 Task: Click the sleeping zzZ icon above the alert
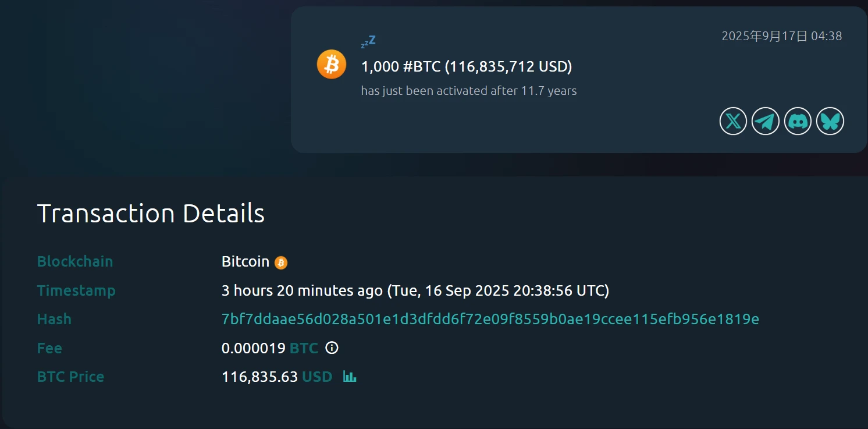pos(368,41)
